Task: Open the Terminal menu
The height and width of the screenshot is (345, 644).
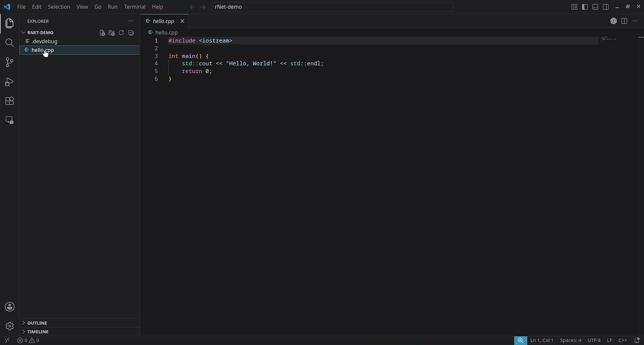Action: pyautogui.click(x=135, y=7)
